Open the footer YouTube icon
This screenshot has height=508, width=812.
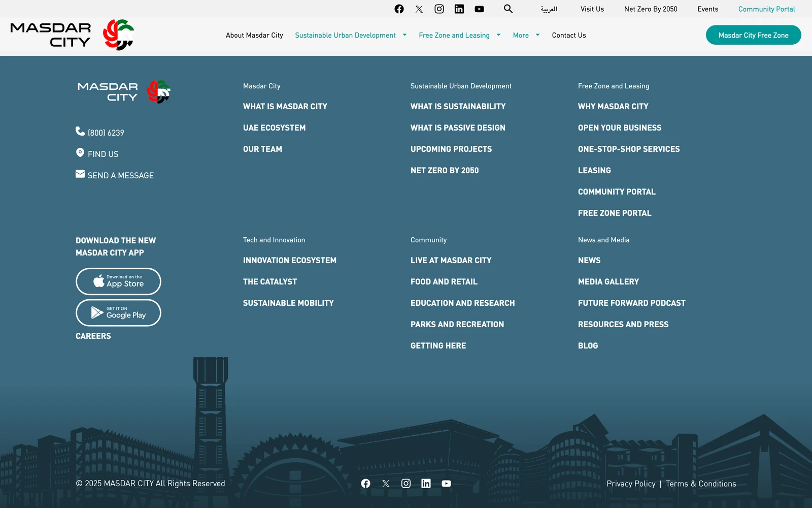click(446, 484)
